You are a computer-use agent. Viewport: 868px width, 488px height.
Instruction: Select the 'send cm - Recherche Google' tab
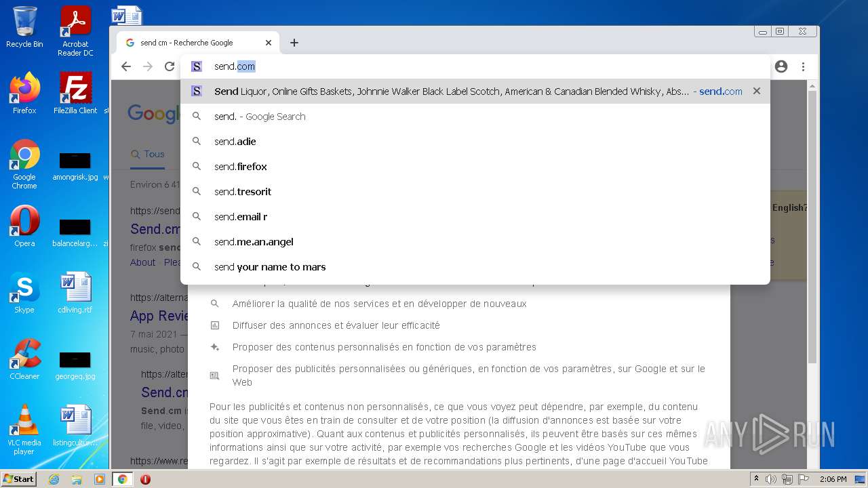[x=198, y=43]
